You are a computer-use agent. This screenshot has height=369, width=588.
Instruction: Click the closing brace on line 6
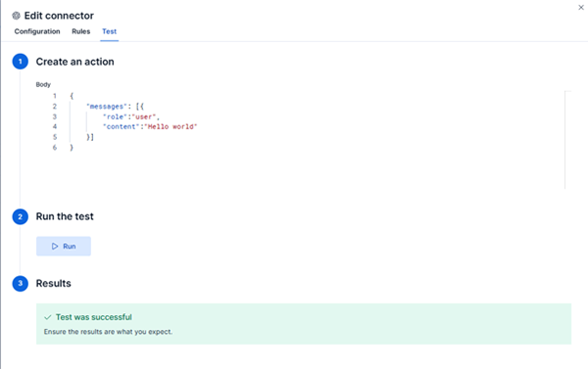[x=72, y=148]
